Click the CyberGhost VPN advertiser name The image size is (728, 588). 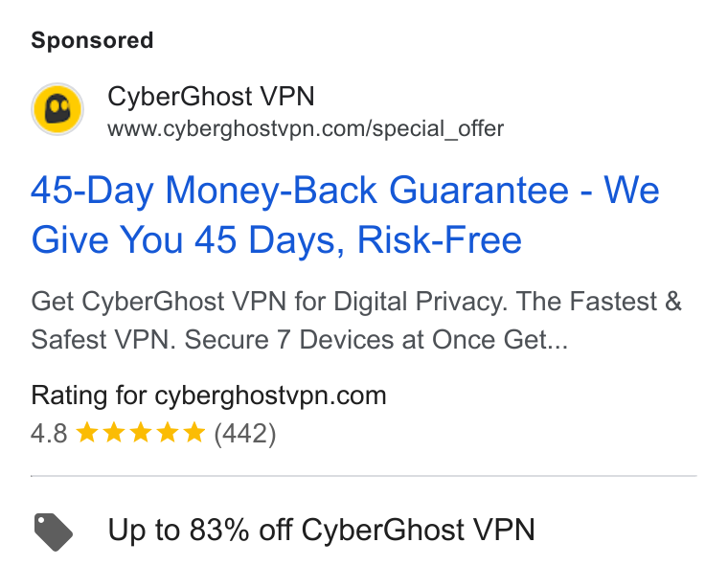click(212, 97)
